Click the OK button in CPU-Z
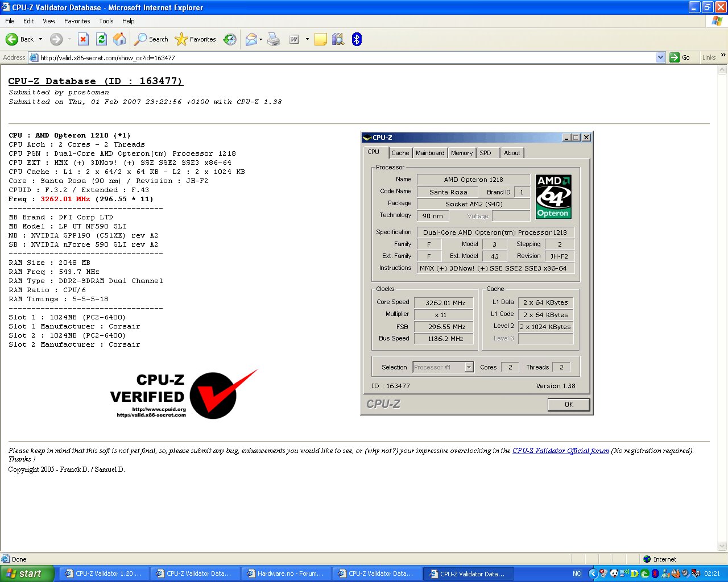This screenshot has width=728, height=582. 569,405
